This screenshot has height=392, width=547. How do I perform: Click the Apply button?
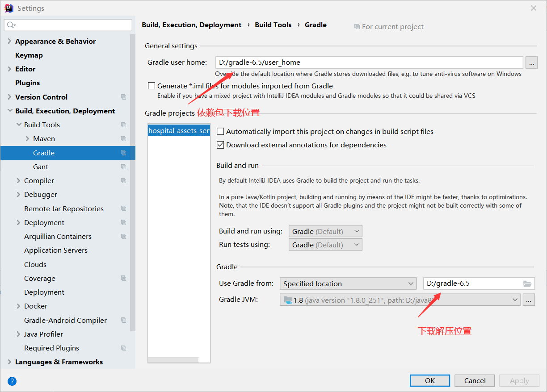click(519, 380)
